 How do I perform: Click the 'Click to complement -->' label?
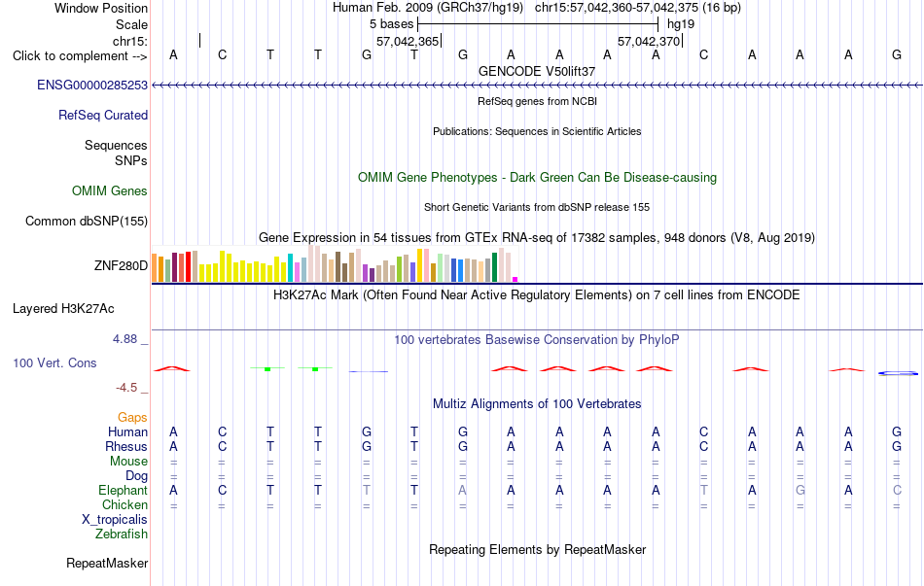(80, 56)
